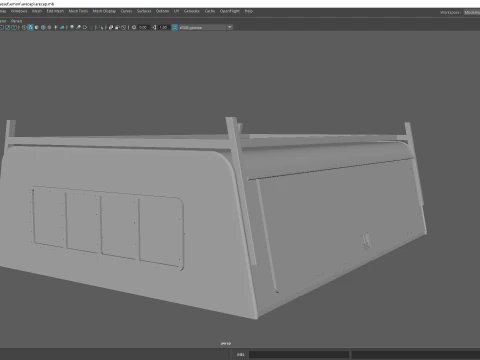Toggle the shadows icon in viewport toolbar
The width and height of the screenshot is (480, 360).
coord(62,27)
